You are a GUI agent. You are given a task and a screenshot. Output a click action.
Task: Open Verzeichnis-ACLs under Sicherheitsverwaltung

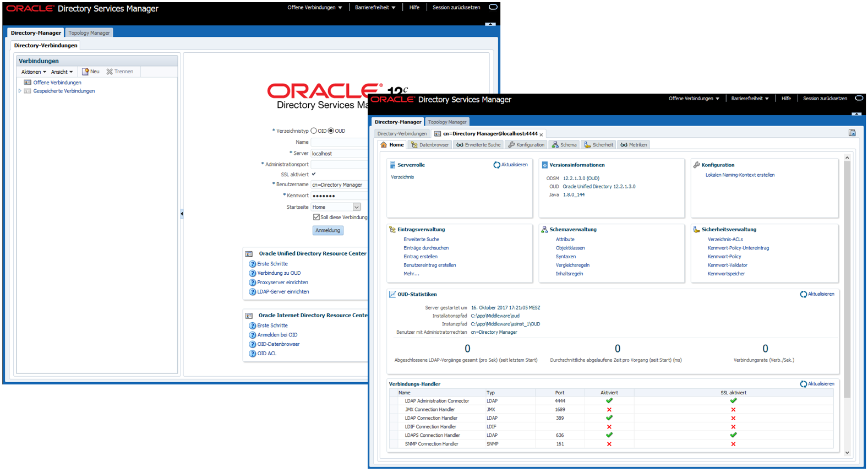point(725,240)
